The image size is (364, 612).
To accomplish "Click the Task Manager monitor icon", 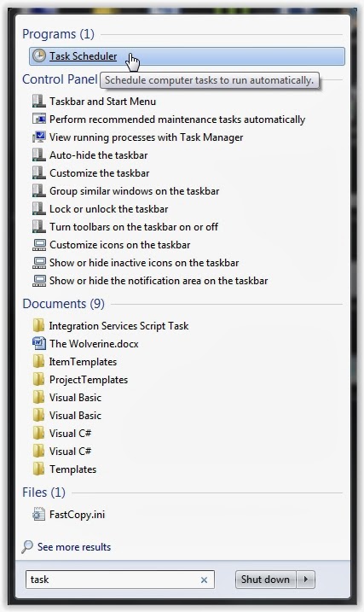I will pyautogui.click(x=38, y=137).
